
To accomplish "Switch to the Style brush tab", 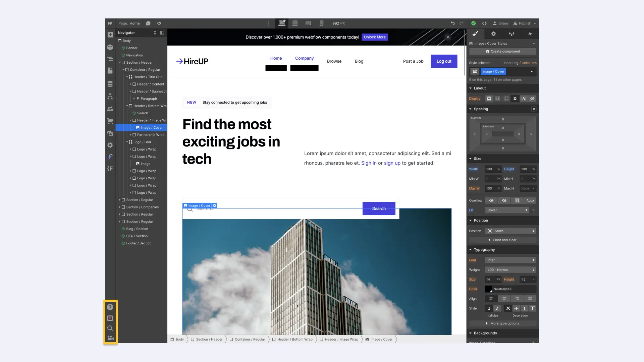I will 475,34.
